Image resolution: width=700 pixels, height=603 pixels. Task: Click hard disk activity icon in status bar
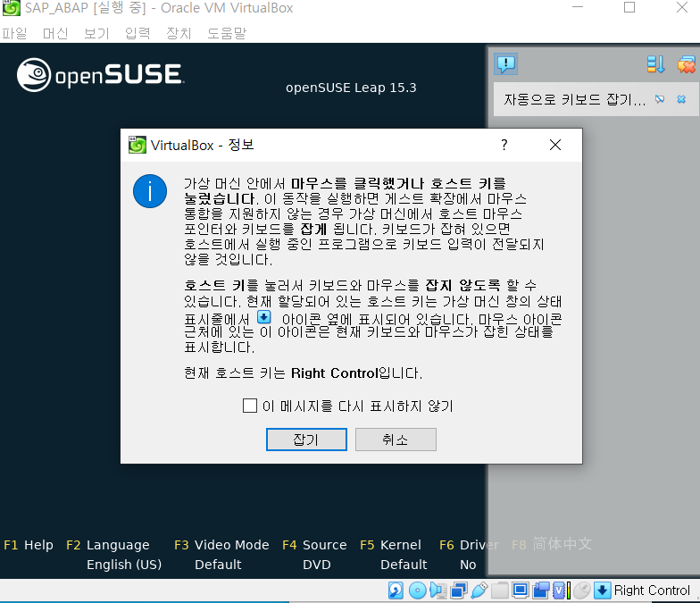click(396, 590)
